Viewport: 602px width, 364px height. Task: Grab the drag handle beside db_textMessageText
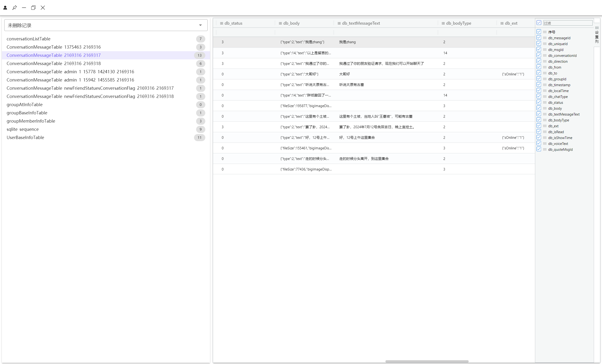[x=545, y=114]
